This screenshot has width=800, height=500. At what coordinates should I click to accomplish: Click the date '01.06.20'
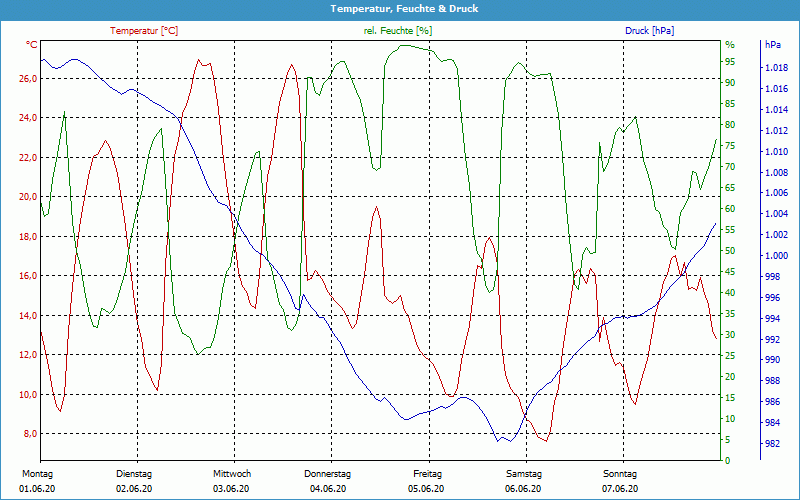point(37,489)
